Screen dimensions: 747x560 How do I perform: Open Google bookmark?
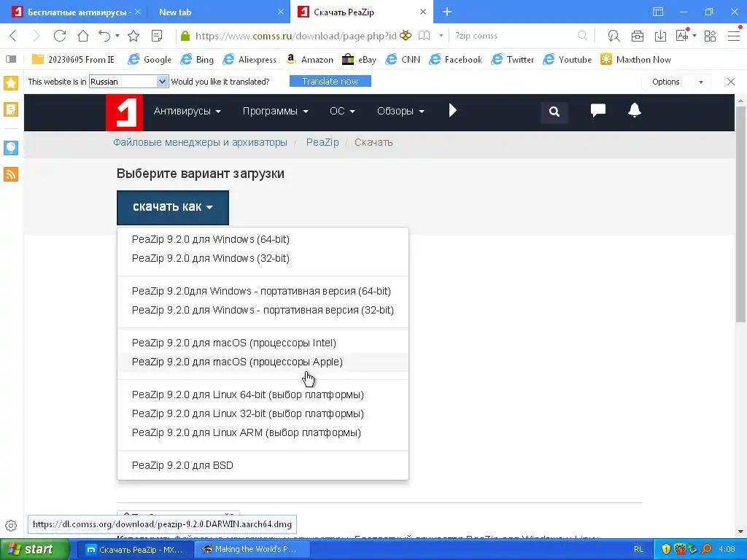(x=150, y=60)
